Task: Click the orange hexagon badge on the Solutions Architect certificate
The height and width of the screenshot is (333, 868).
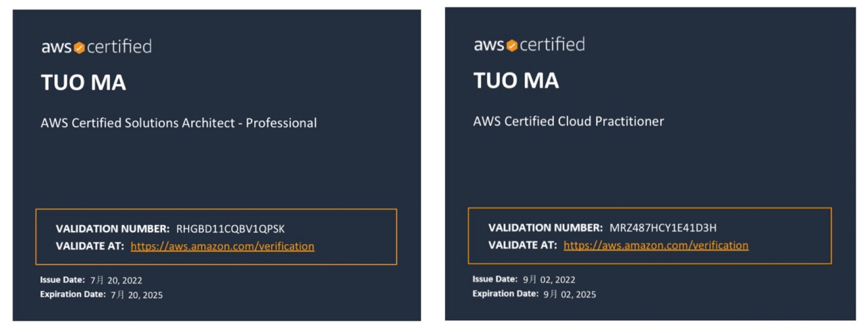Action: (x=79, y=47)
